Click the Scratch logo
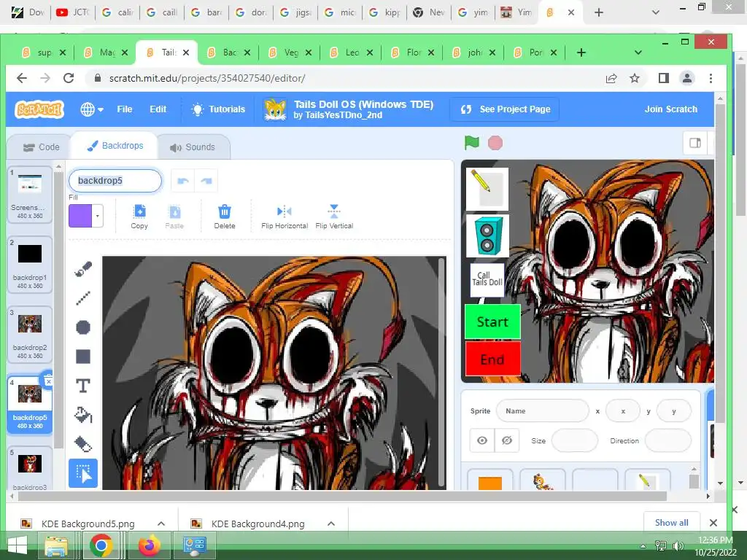 [39, 109]
